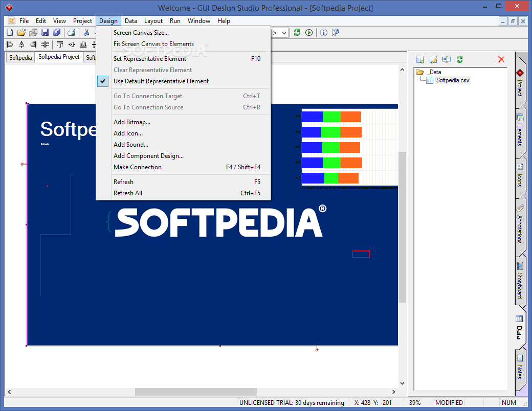
Task: Click the green Refresh toolbar icon
Action: [x=297, y=33]
